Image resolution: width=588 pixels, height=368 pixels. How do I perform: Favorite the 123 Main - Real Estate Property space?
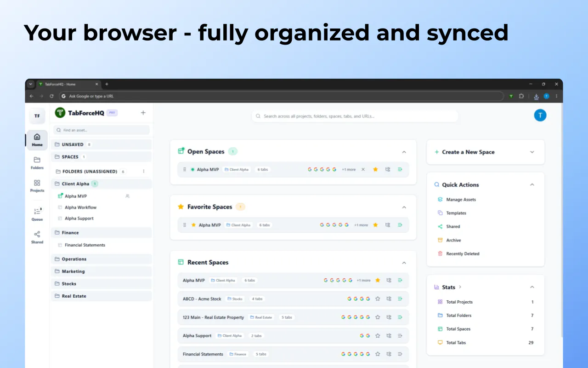click(x=378, y=317)
